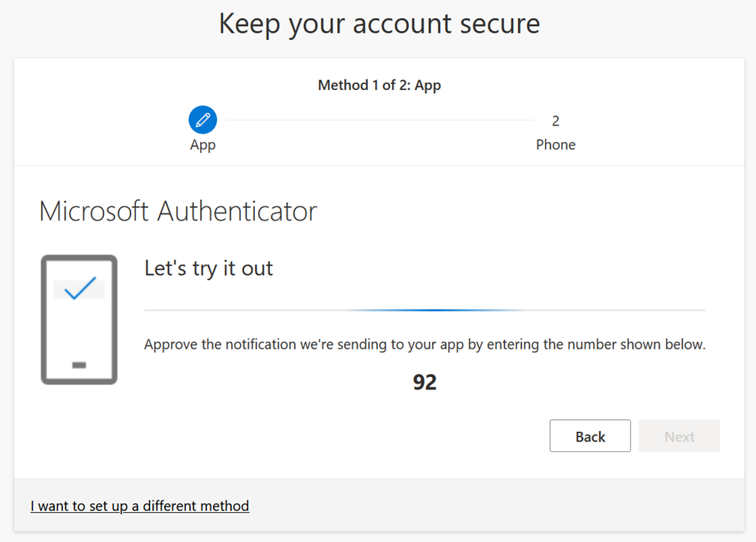Image resolution: width=756 pixels, height=542 pixels.
Task: Click the verification number 92
Action: pos(424,382)
